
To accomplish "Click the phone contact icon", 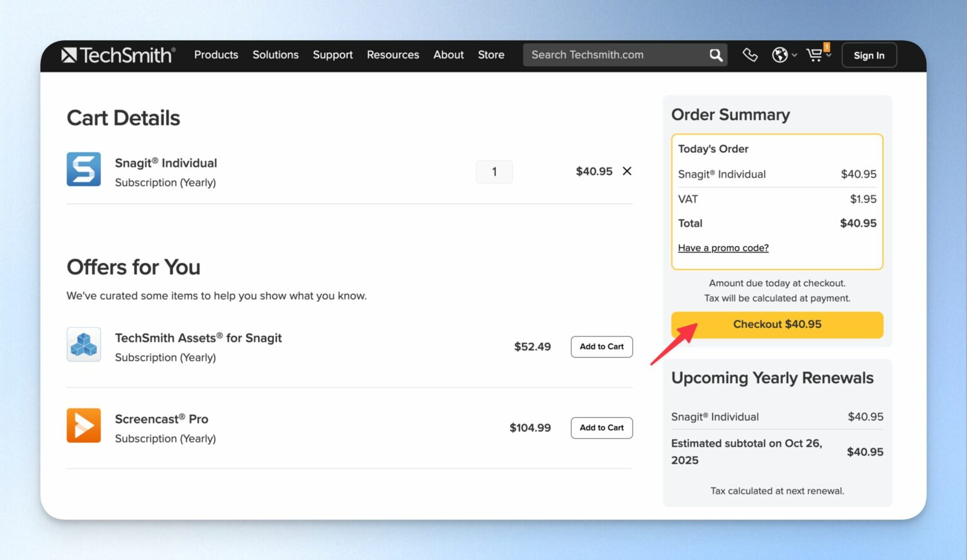I will coord(750,55).
